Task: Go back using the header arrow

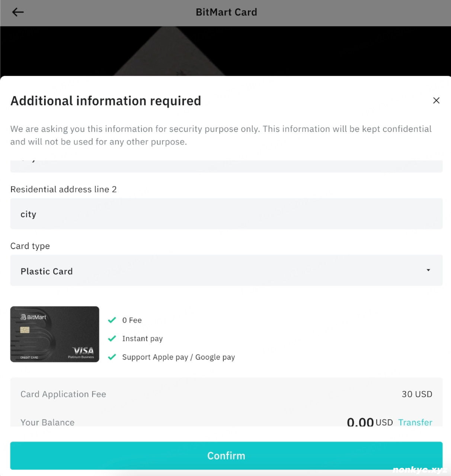Action: click(18, 12)
